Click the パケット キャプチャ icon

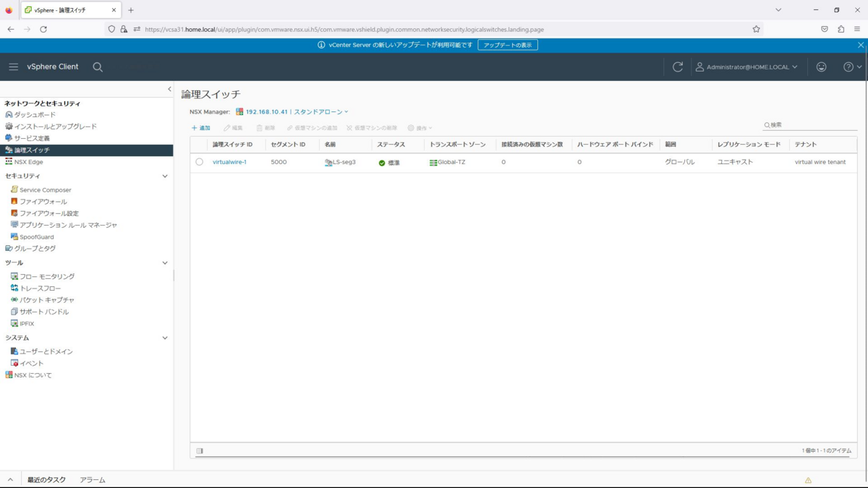tap(14, 299)
